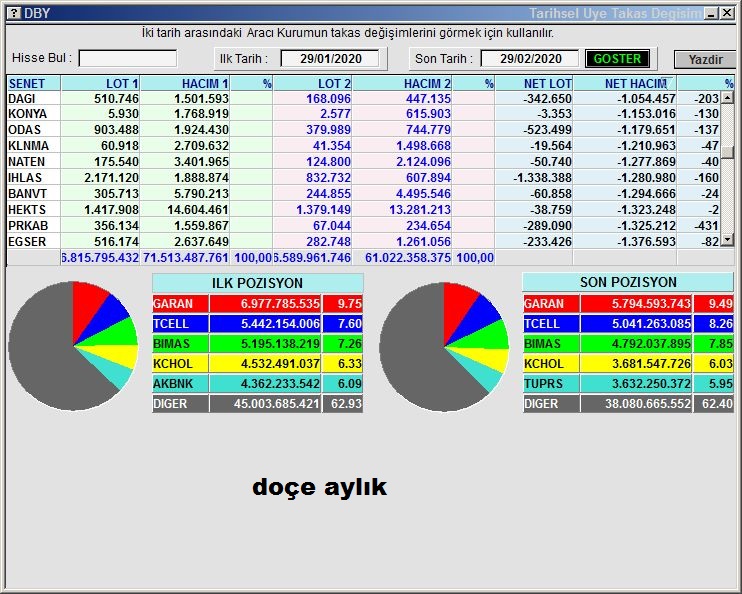
Task: Sort by HACIM 1 column header
Action: 185,84
